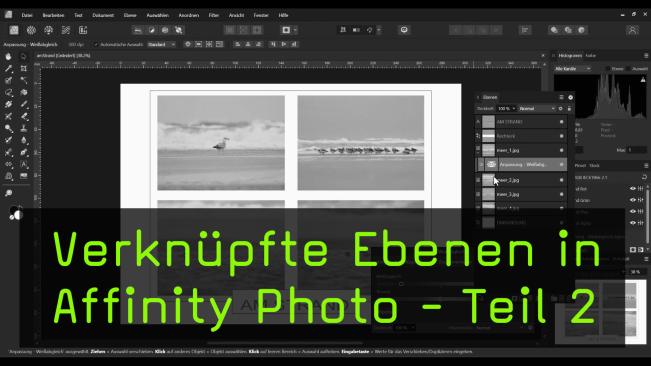Apply Auto Contrast from the toolbar

[x=152, y=30]
